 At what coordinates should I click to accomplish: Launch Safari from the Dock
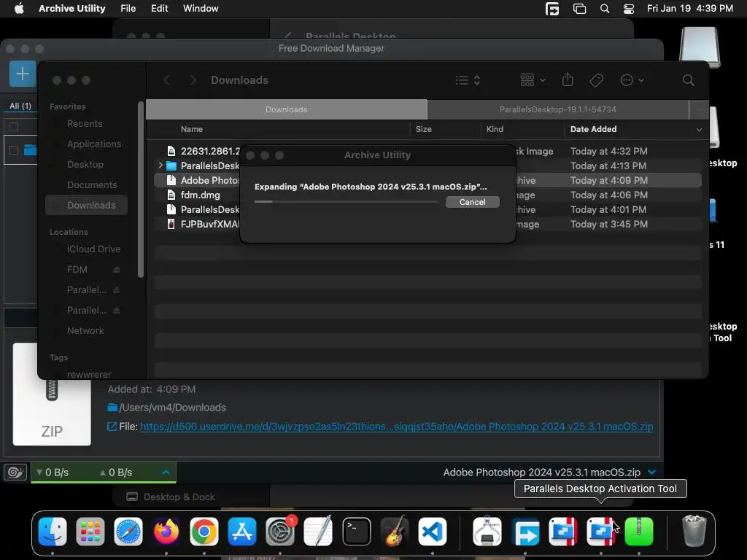pos(128,532)
